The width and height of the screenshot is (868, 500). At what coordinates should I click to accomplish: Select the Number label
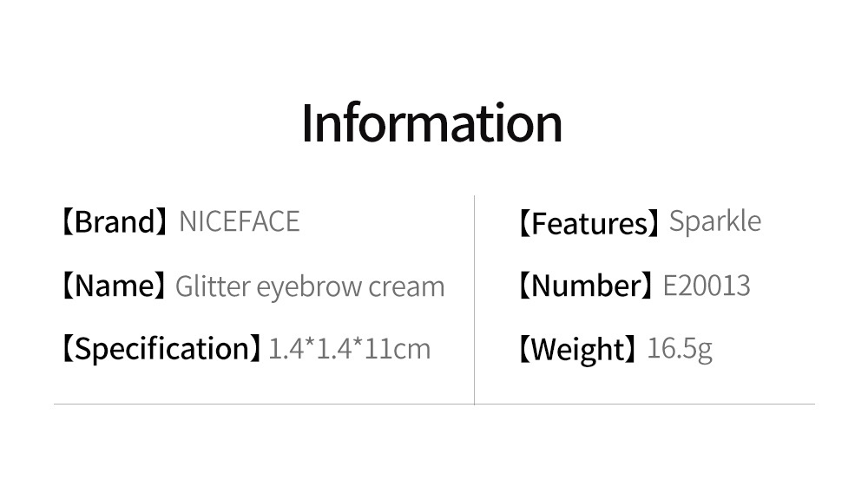584,286
